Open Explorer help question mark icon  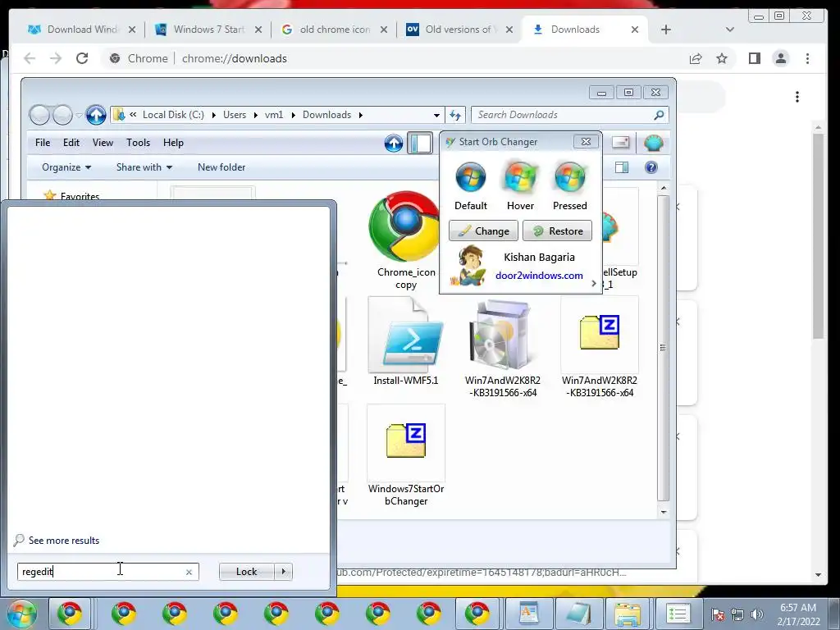651,167
